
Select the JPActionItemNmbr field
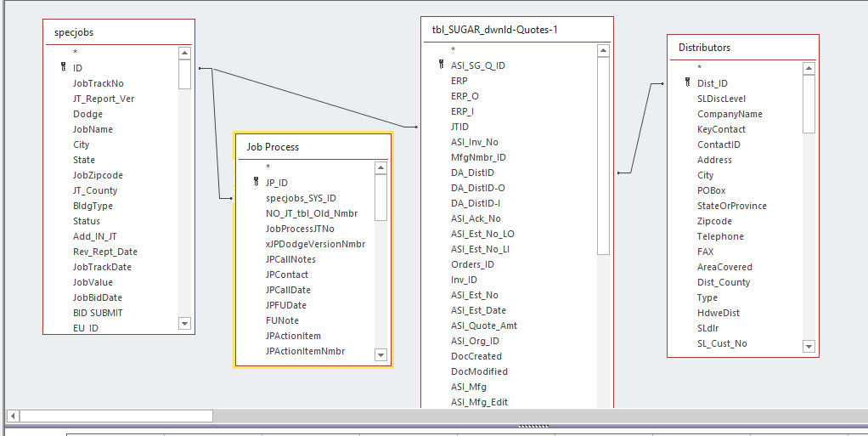(307, 351)
